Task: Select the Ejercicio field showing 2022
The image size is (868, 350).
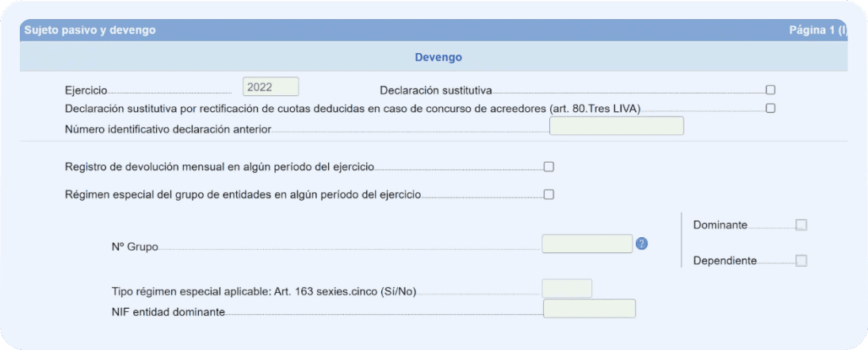Action: 270,87
